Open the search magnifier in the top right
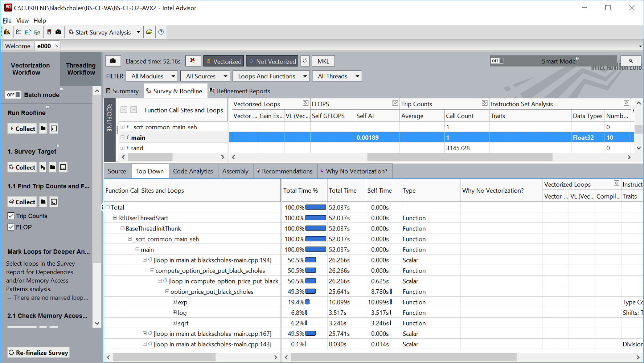 [631, 61]
